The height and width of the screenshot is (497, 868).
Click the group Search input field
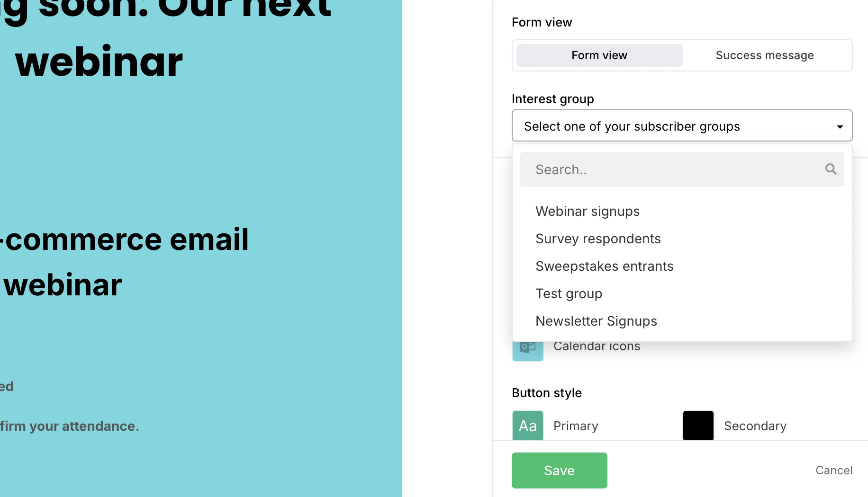coord(673,169)
